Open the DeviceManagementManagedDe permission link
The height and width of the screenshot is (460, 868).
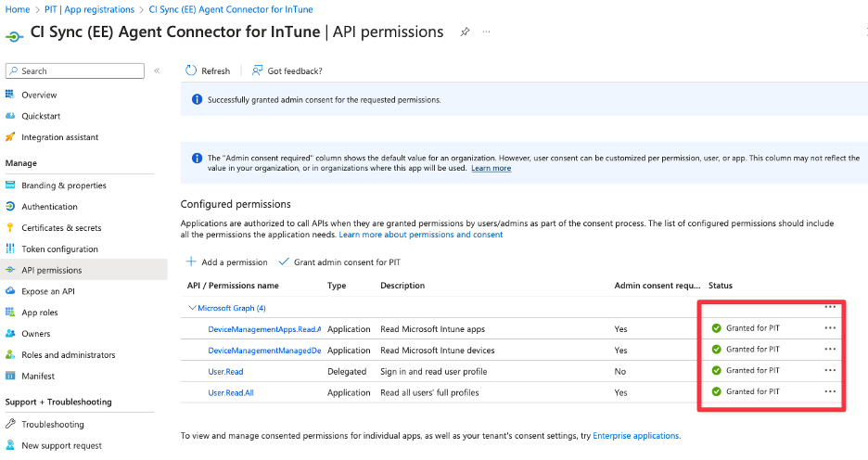point(264,350)
